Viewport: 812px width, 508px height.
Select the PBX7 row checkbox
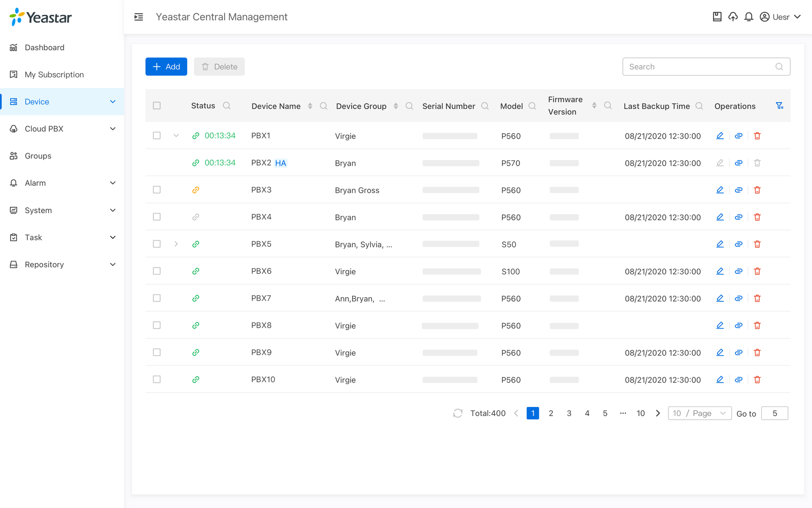click(x=157, y=298)
